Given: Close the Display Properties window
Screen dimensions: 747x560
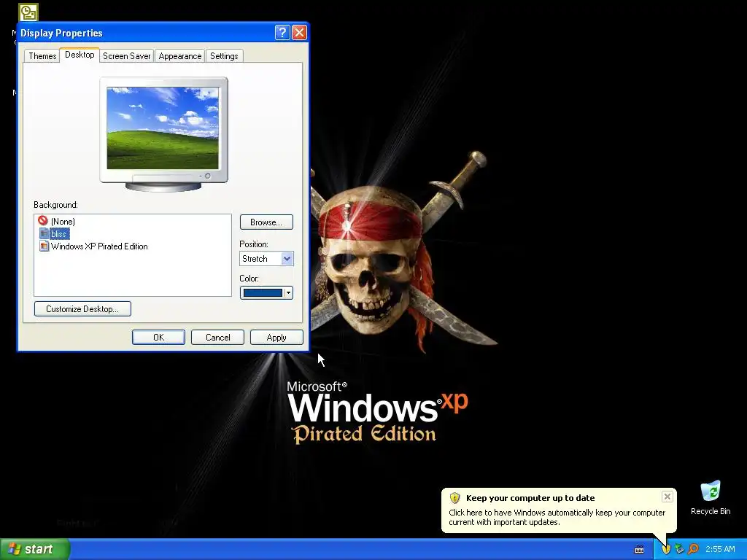Looking at the screenshot, I should pyautogui.click(x=299, y=32).
